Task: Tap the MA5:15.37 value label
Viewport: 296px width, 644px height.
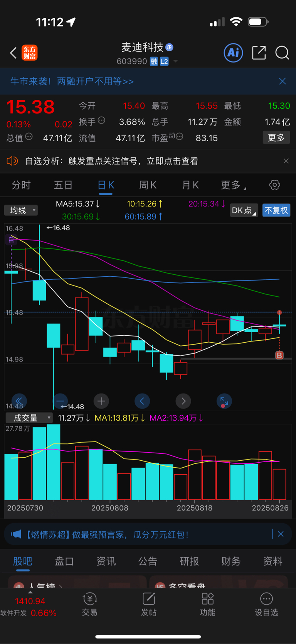Action: (78, 204)
